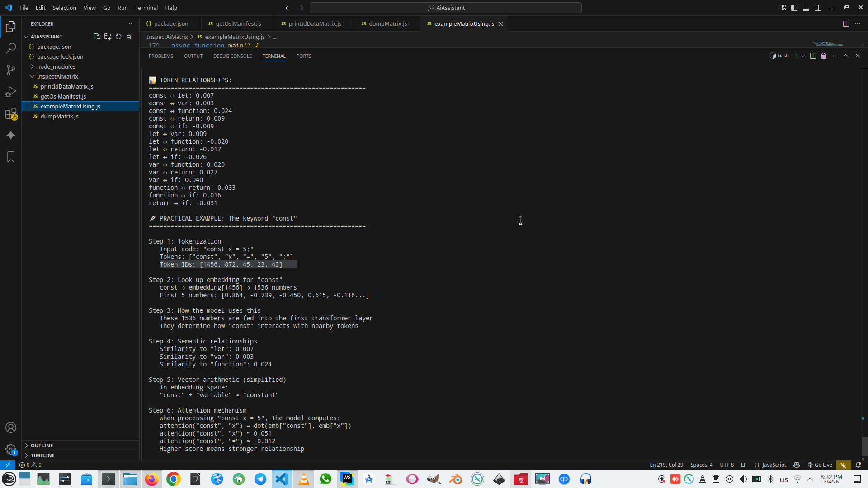The height and width of the screenshot is (488, 868).
Task: Open the Extensions view
Action: click(11, 114)
